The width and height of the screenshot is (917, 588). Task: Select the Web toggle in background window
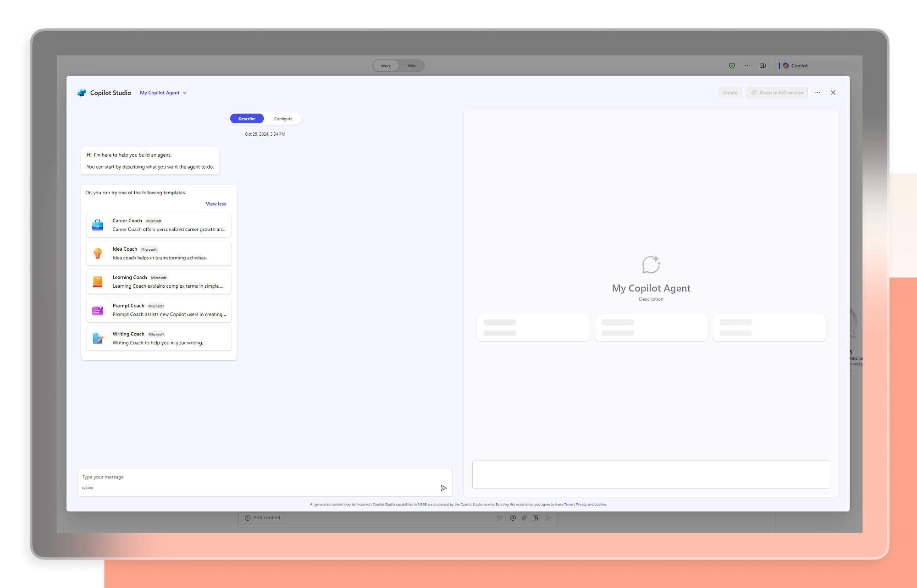[x=411, y=66]
